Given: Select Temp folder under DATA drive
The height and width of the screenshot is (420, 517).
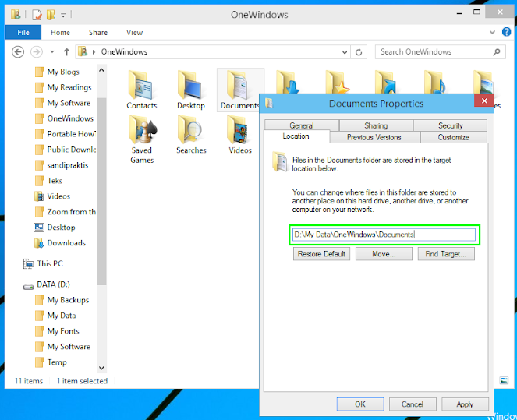Looking at the screenshot, I should 51,362.
